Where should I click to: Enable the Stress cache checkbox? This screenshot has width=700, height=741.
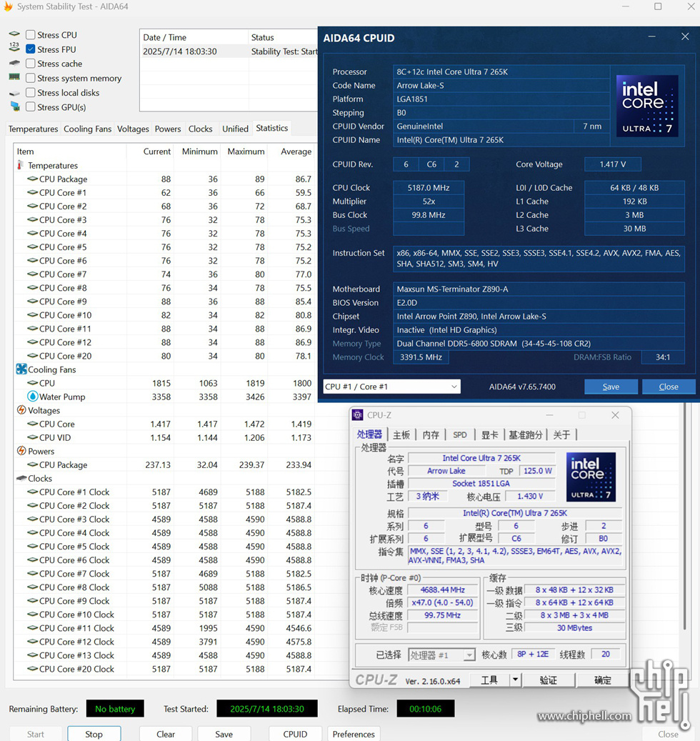[x=31, y=64]
